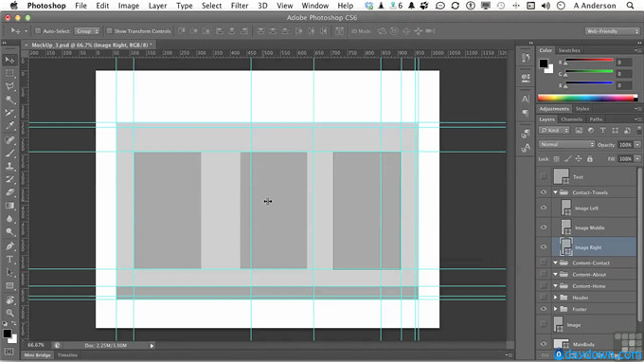Open the Filter menu
The width and height of the screenshot is (644, 362).
click(x=240, y=6)
